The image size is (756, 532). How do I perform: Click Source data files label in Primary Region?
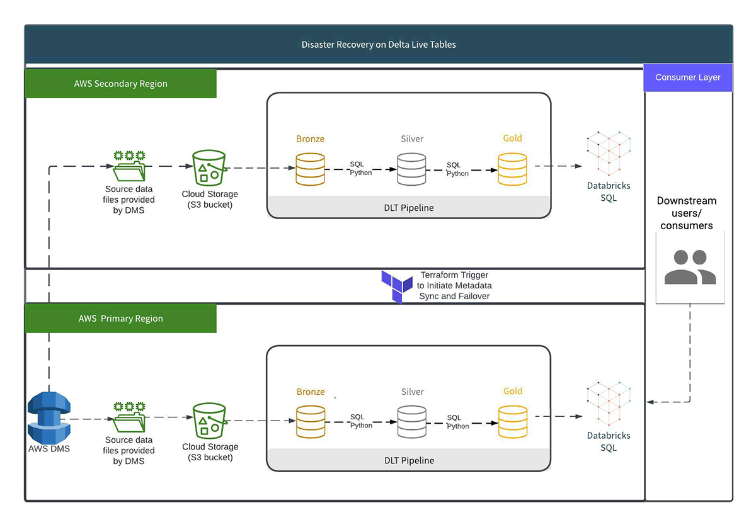[129, 451]
